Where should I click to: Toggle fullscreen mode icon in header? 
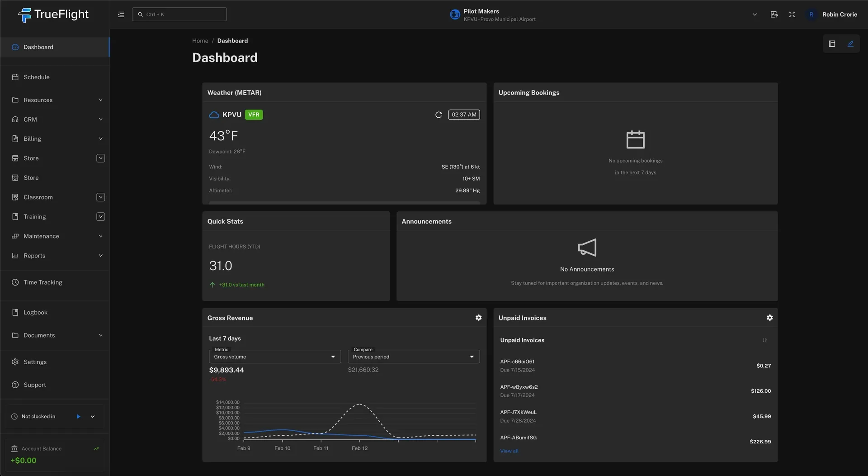tap(792, 14)
